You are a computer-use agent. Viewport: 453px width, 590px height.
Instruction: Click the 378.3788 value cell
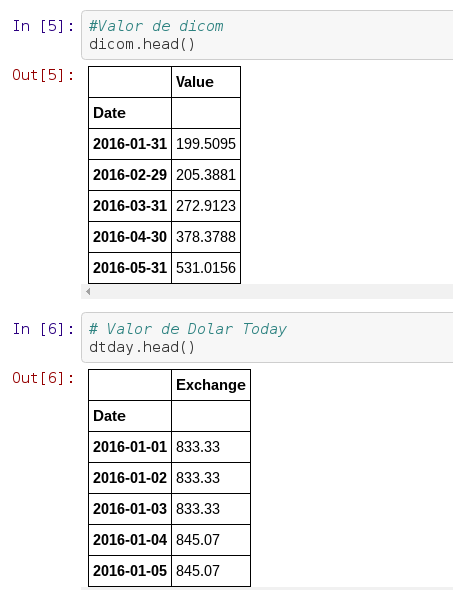[206, 237]
